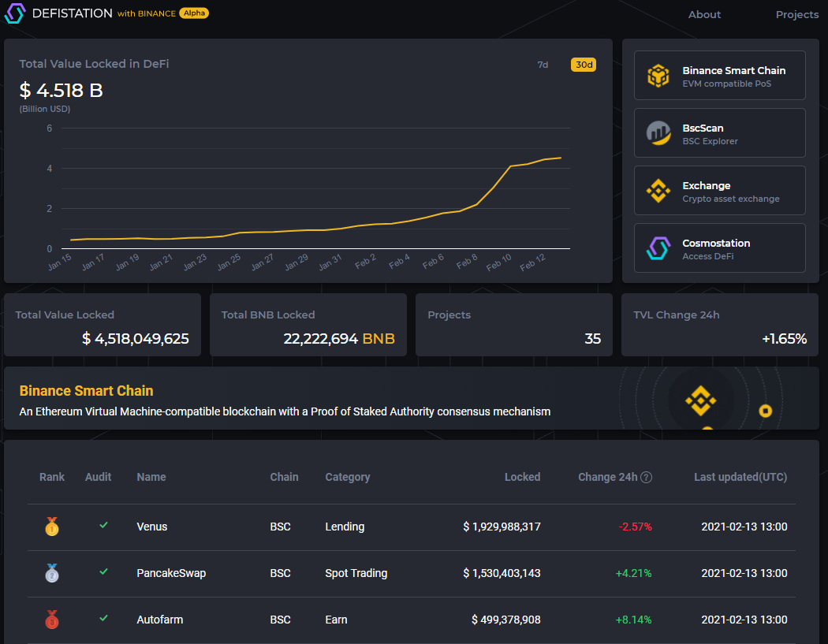Click the BscScan explorer icon
This screenshot has width=828, height=644.
pyautogui.click(x=658, y=133)
